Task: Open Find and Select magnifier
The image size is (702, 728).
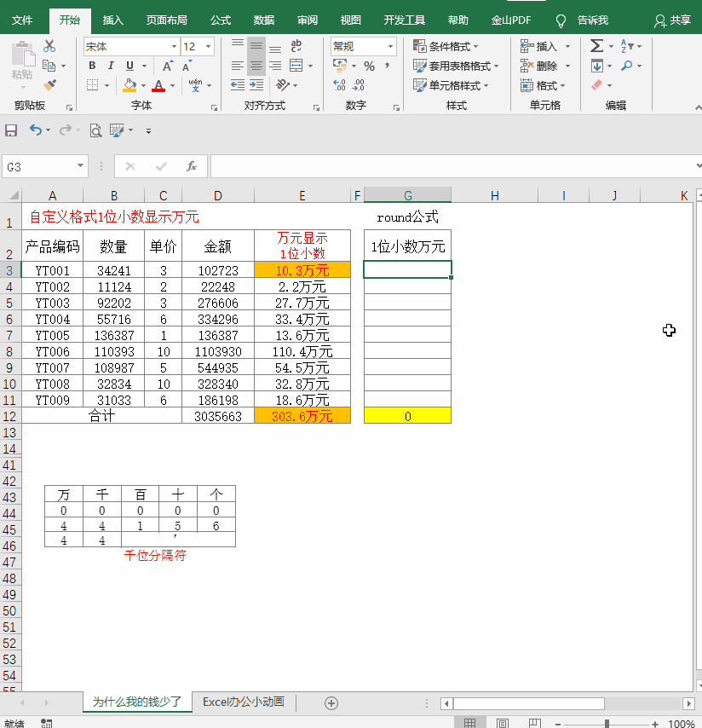Action: 627,66
